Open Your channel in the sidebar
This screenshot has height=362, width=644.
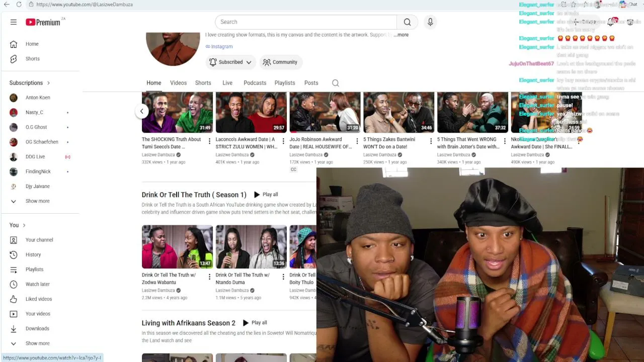click(40, 240)
